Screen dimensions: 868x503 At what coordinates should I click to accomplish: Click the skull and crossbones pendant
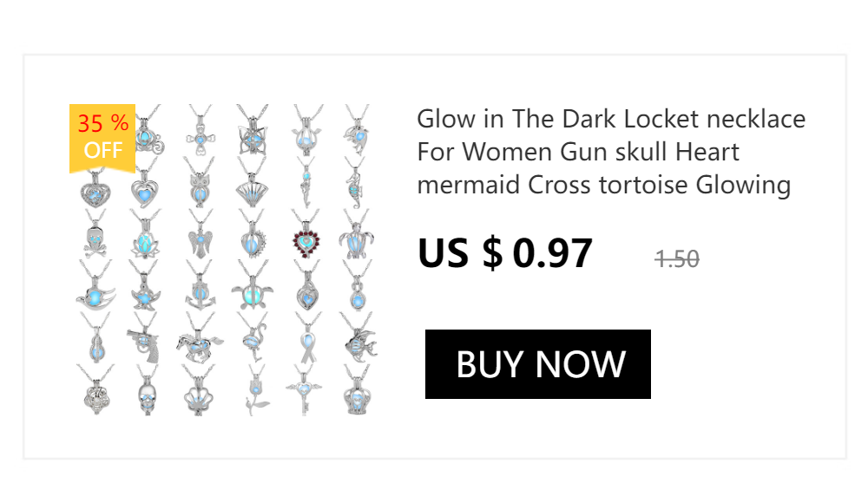click(95, 235)
